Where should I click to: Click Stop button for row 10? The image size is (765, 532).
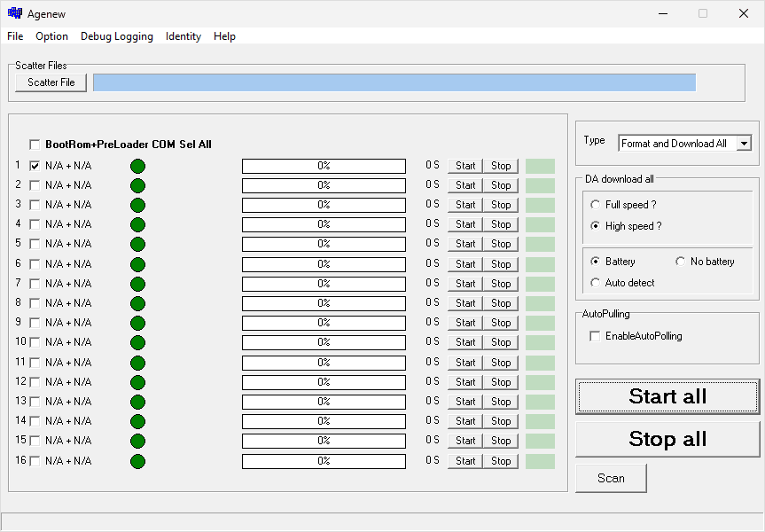501,342
